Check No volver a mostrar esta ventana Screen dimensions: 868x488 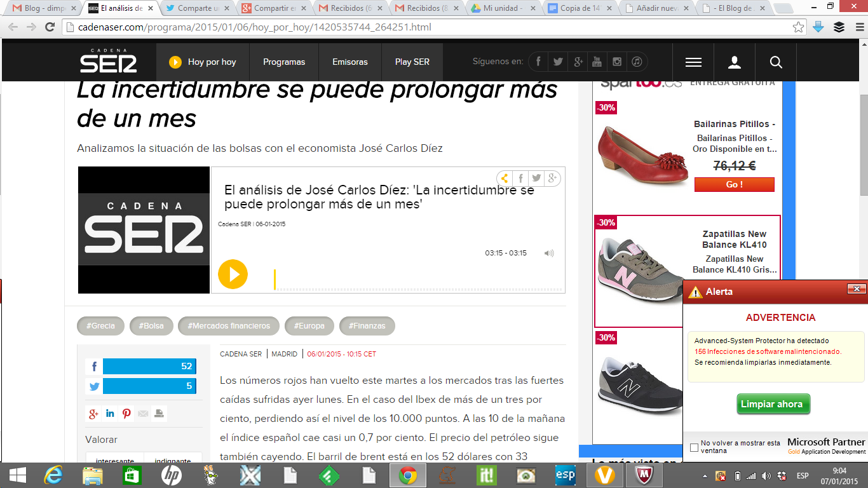tap(694, 447)
